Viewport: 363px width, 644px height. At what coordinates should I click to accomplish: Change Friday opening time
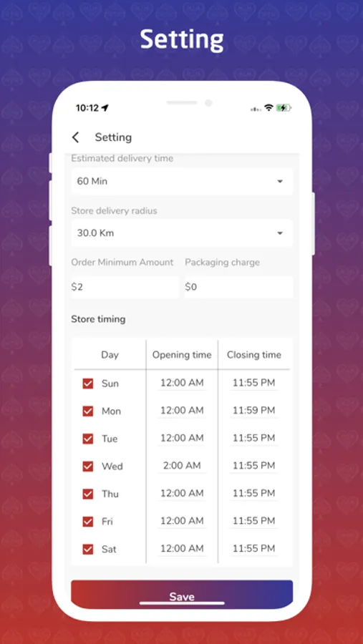(x=182, y=521)
